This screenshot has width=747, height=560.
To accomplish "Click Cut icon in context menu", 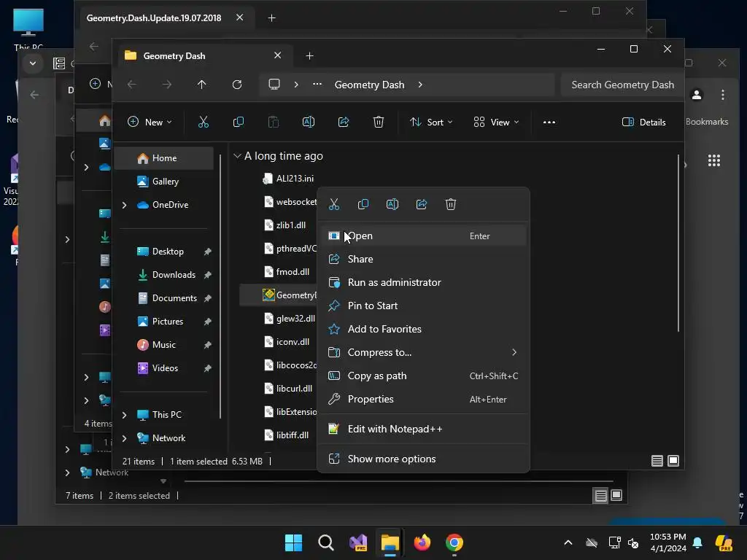I will [334, 204].
